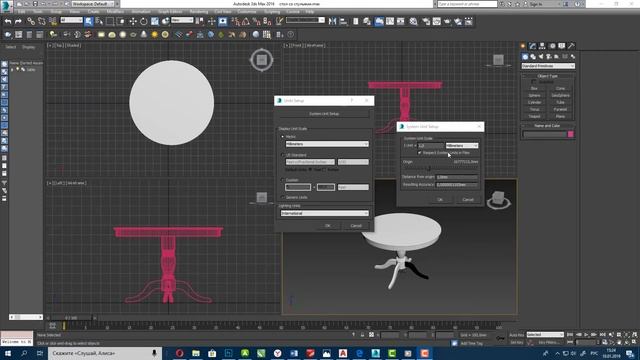Select the Custom radio button
Image resolution: width=640 pixels, height=360 pixels.
[282, 180]
